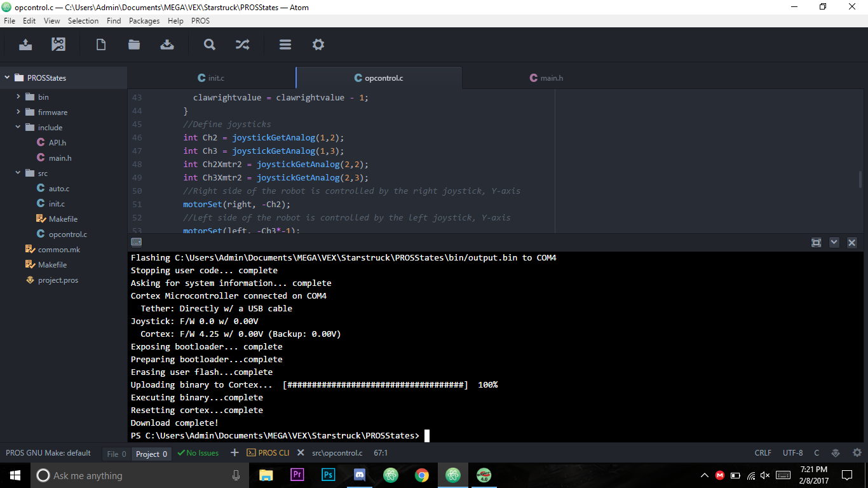Open the Packages menu
The image size is (868, 488).
click(x=144, y=20)
